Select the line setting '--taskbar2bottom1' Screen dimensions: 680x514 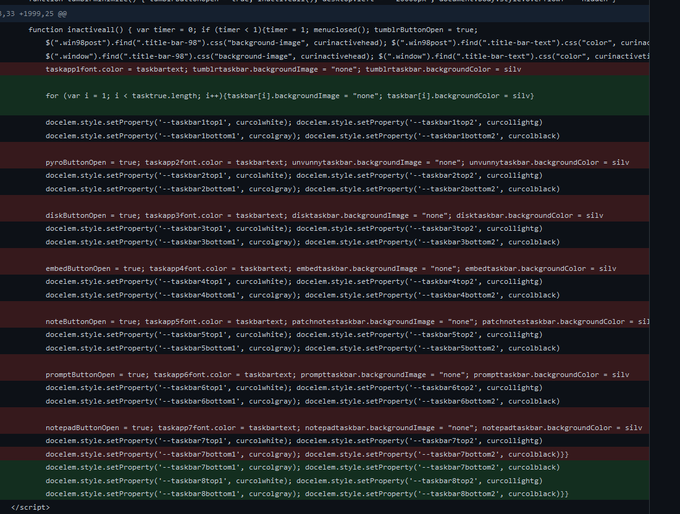coord(324,189)
